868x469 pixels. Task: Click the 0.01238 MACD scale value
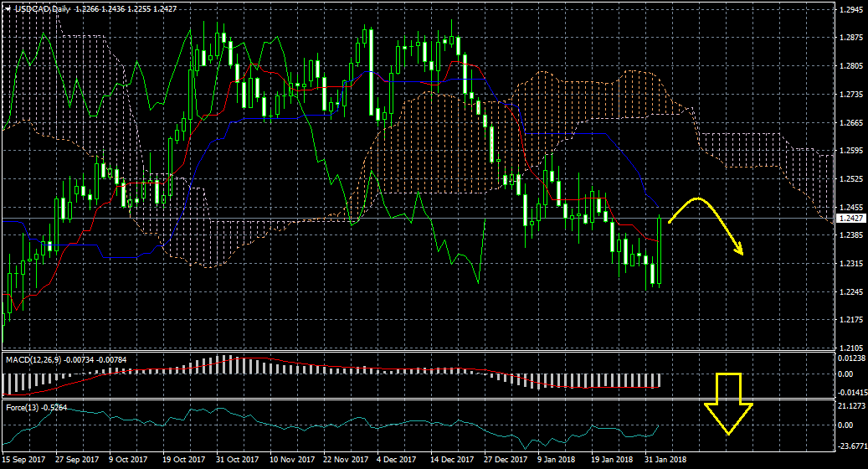point(852,358)
